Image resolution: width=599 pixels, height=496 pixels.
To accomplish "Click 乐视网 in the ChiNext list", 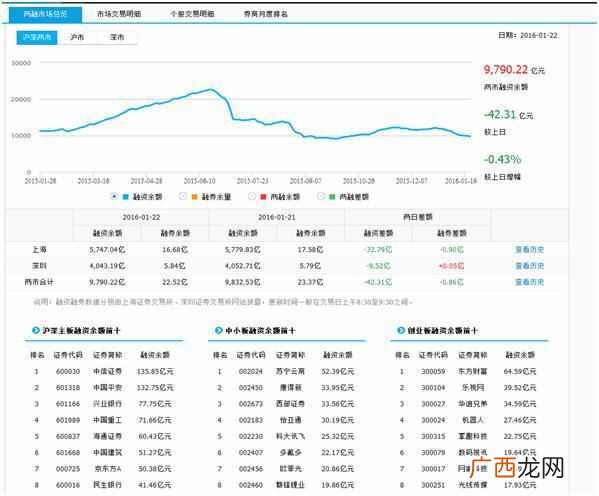I will 473,387.
